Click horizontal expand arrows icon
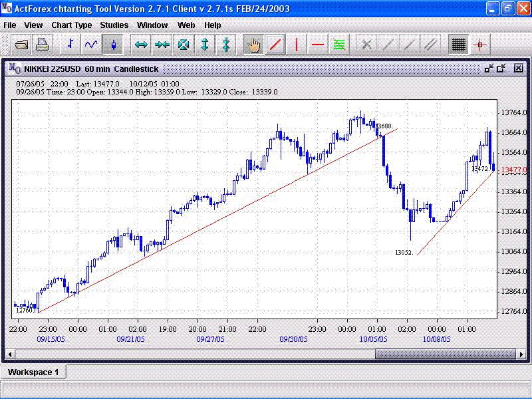532x399 pixels. (141, 45)
